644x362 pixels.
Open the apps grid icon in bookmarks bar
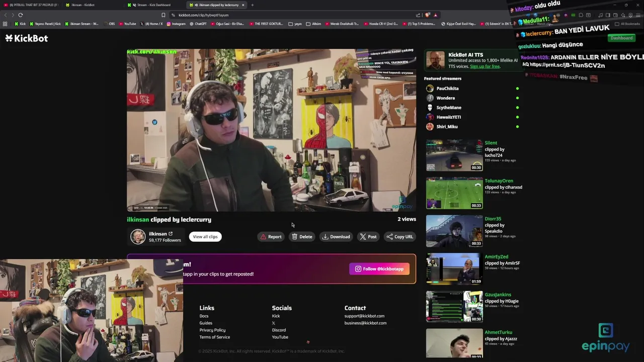coord(5,24)
